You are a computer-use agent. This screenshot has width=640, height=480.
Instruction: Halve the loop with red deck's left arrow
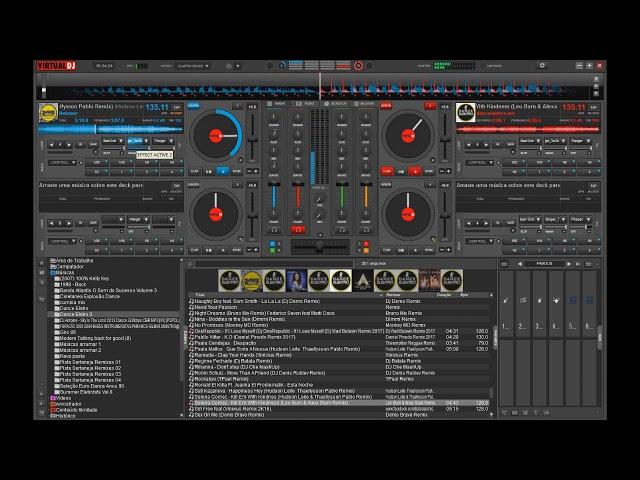point(468,144)
